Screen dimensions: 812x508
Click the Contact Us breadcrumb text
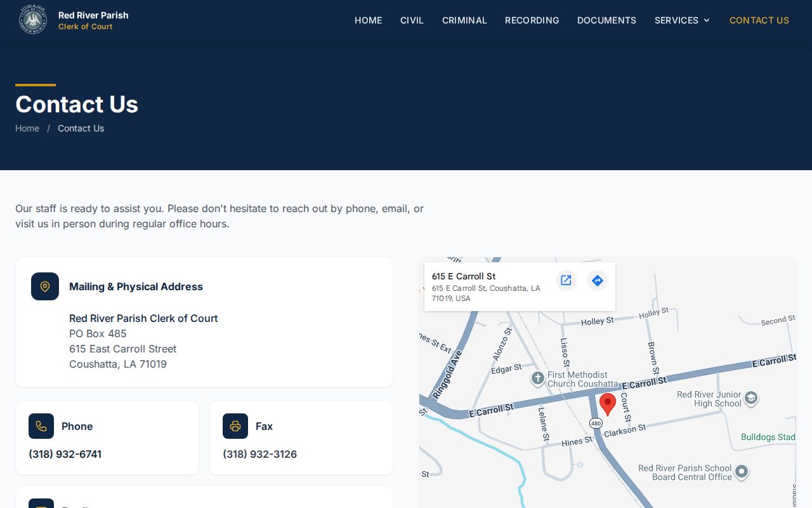pyautogui.click(x=81, y=128)
